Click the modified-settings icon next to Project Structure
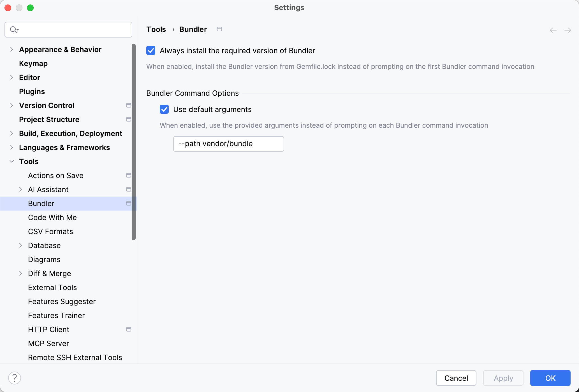 [129, 119]
